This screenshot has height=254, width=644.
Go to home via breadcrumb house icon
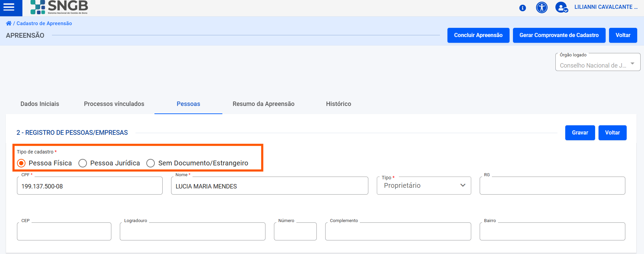click(8, 23)
